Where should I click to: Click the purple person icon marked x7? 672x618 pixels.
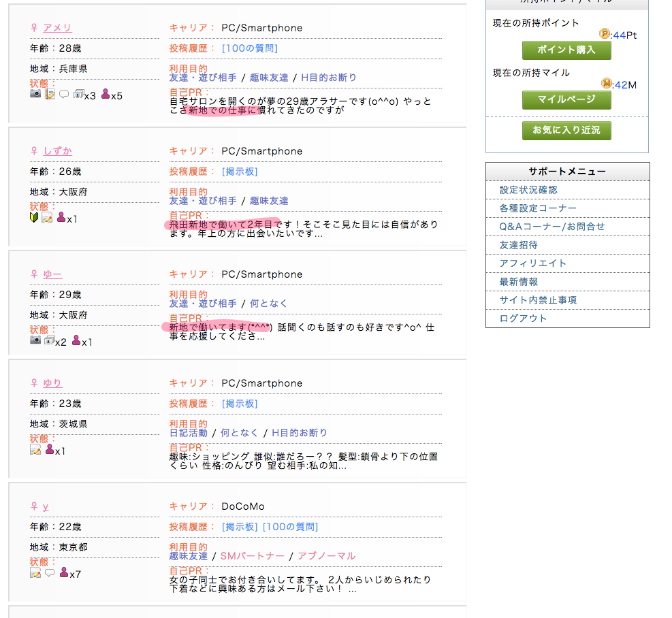[64, 572]
